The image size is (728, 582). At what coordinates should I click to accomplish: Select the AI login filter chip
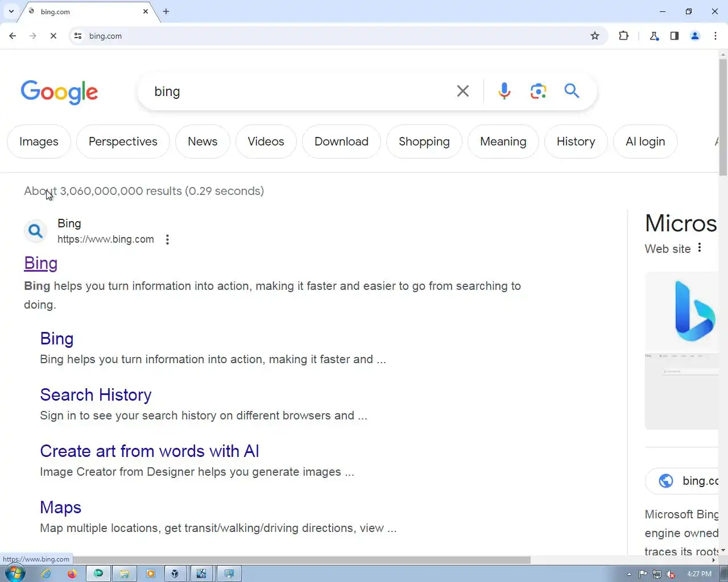(x=645, y=142)
